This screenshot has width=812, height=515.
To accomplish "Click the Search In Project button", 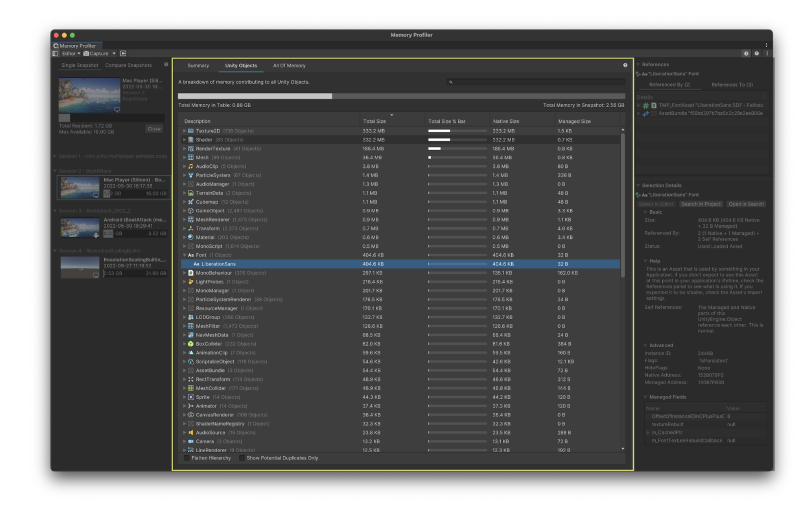I will pyautogui.click(x=701, y=204).
